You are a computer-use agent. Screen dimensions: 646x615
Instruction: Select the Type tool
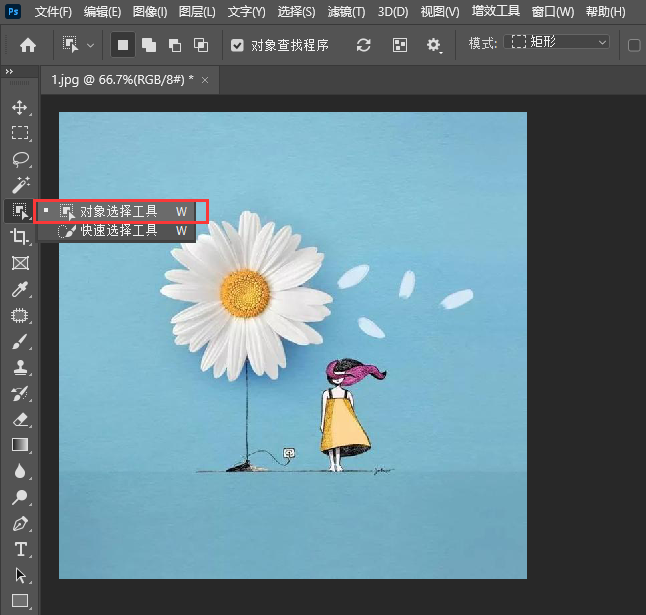pos(21,550)
